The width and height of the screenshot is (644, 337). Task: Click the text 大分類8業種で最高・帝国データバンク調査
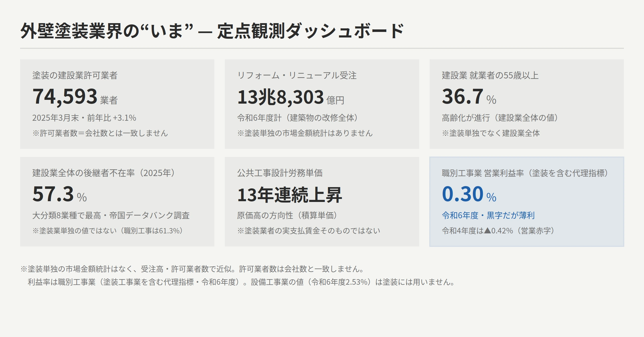111,215
